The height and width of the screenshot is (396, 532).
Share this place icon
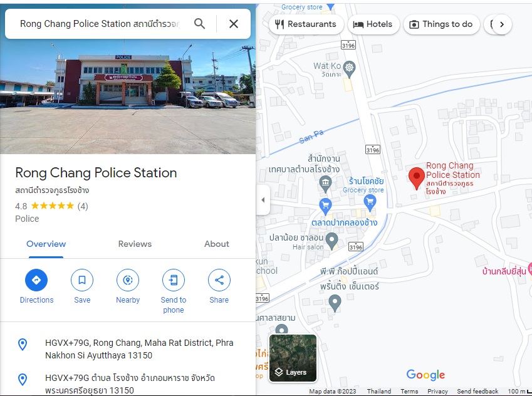coord(219,280)
